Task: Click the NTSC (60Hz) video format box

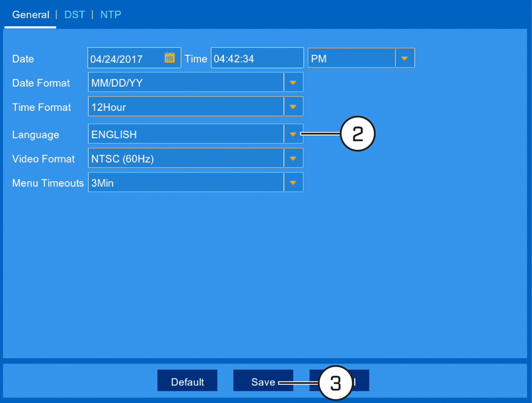Action: tap(196, 158)
